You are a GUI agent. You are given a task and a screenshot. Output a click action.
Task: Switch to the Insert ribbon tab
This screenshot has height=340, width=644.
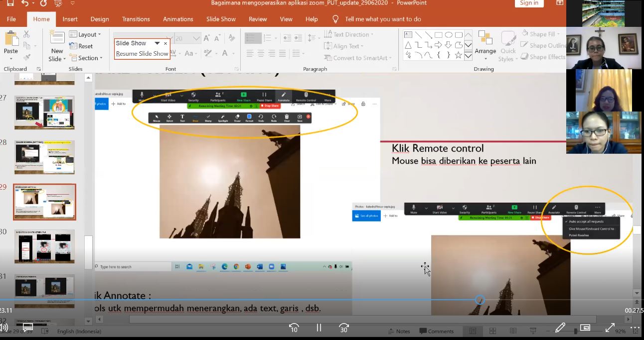point(70,19)
